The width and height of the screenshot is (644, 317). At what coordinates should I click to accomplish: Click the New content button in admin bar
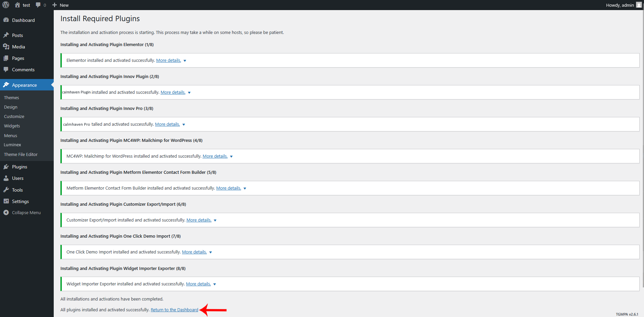click(x=60, y=5)
